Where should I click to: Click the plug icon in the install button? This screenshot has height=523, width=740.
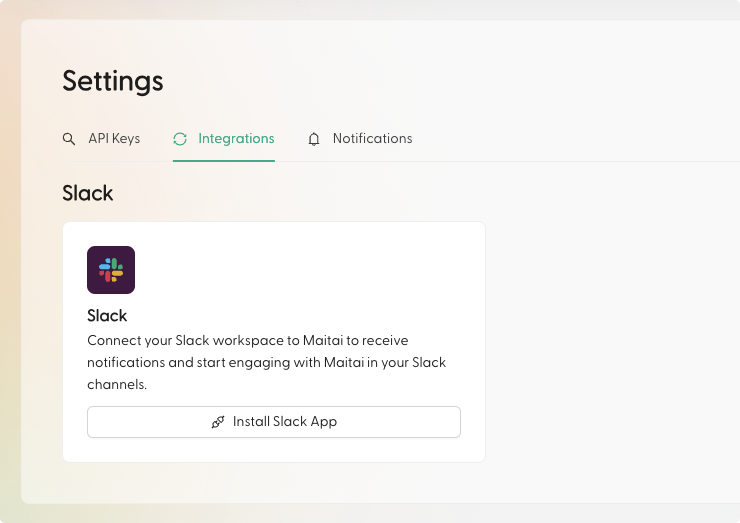[218, 422]
